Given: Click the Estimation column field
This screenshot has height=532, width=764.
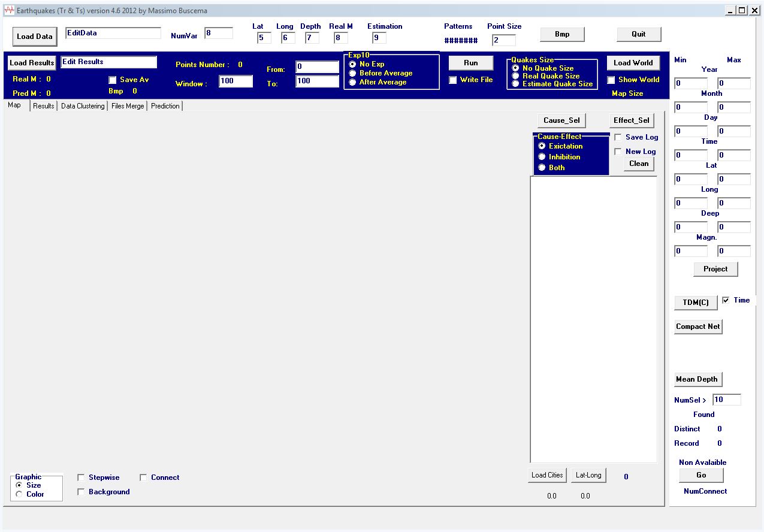Looking at the screenshot, I should (x=379, y=38).
